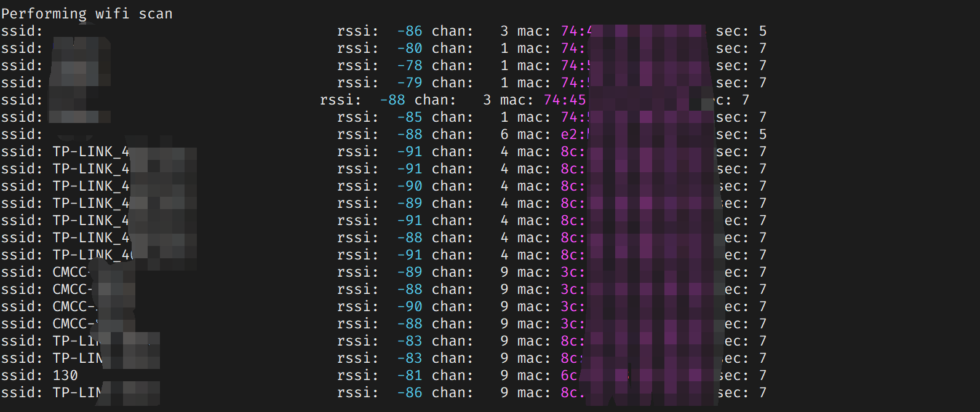Click the channel value 6

pyautogui.click(x=504, y=134)
